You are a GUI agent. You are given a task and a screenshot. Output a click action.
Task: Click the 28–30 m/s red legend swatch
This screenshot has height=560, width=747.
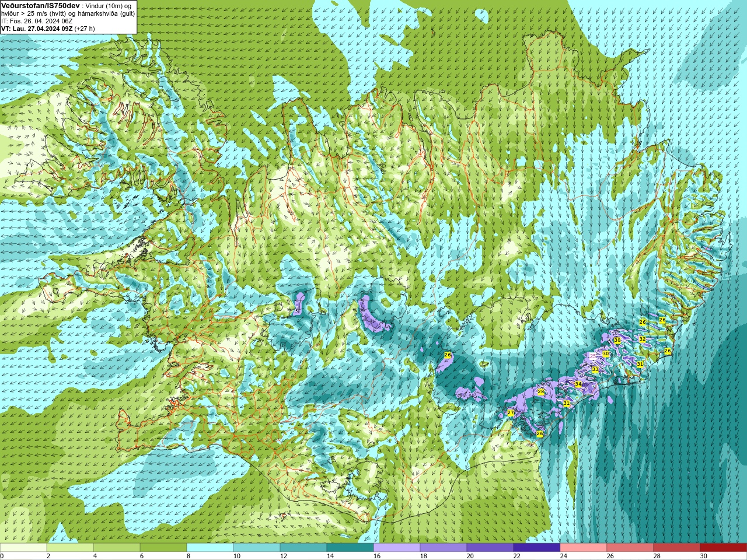click(x=677, y=548)
